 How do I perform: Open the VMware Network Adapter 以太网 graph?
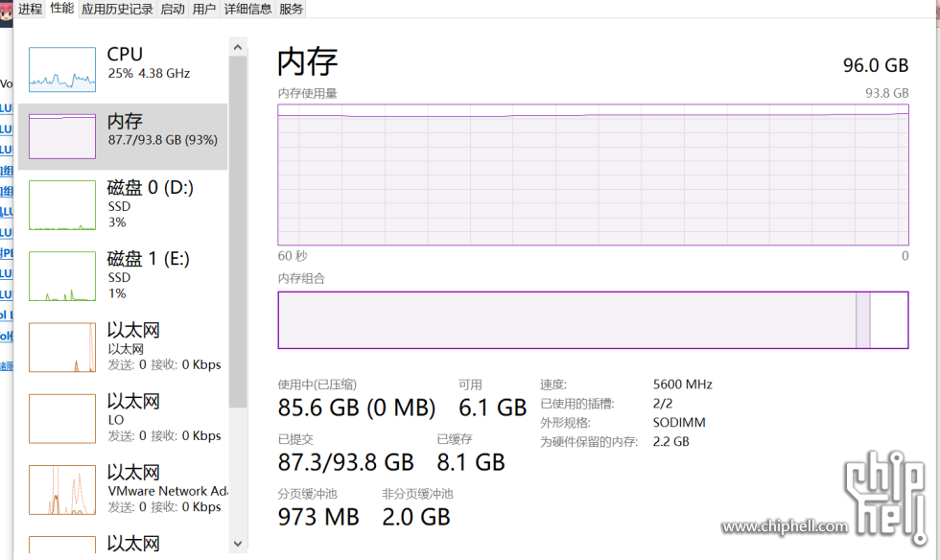[x=62, y=489]
